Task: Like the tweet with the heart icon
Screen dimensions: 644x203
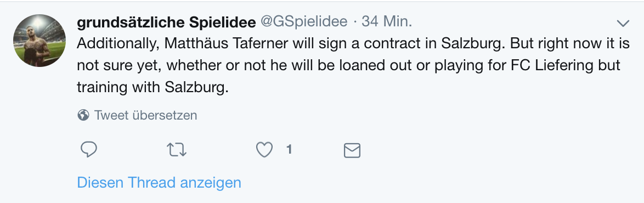Action: [264, 150]
